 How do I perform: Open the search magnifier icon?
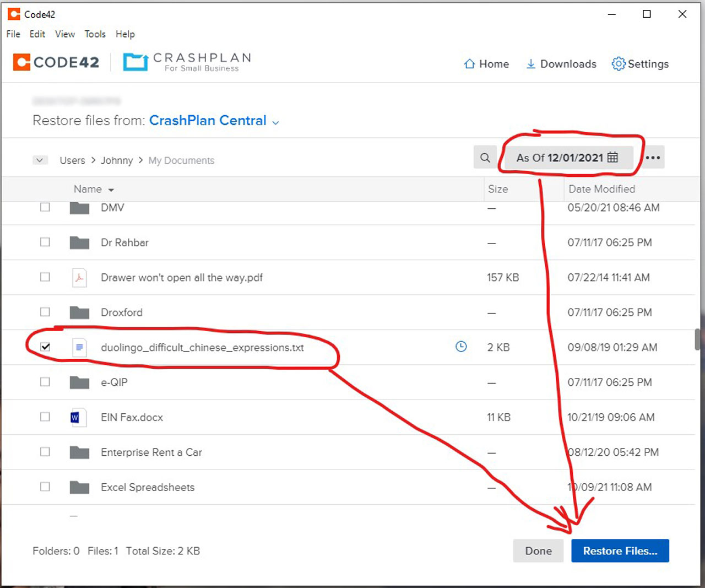[x=485, y=158]
